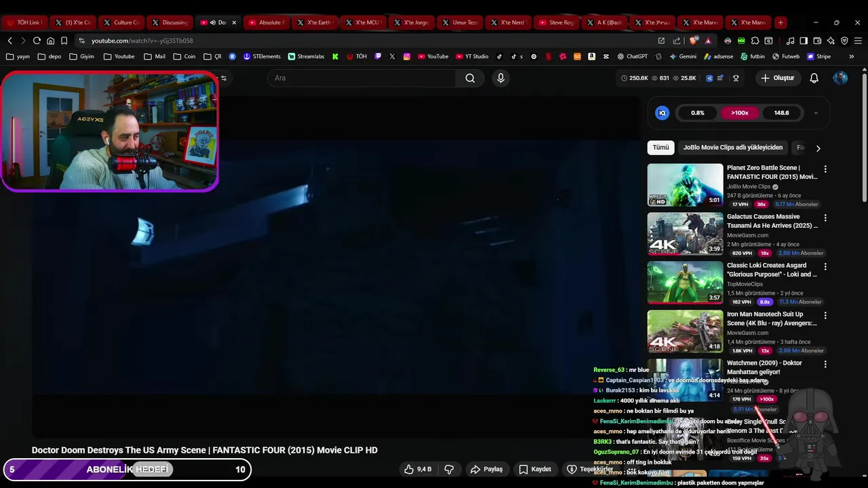
Task: Open options for Planet Zero Battle Scene video
Action: coord(825,169)
